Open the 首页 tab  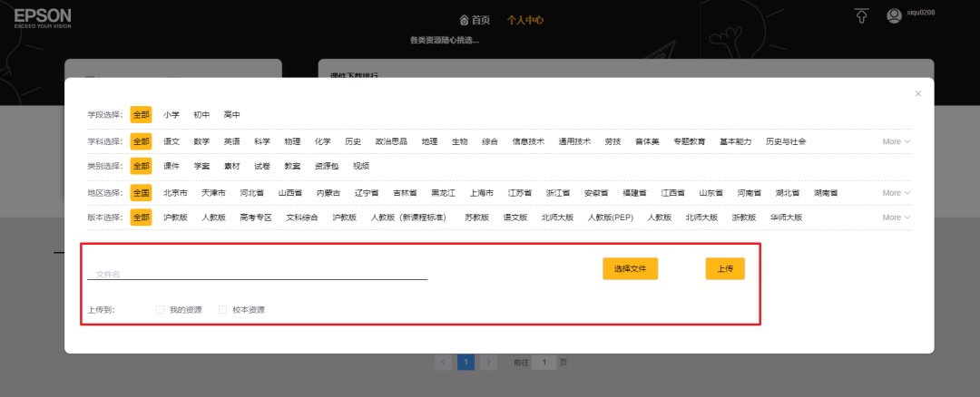tap(475, 20)
